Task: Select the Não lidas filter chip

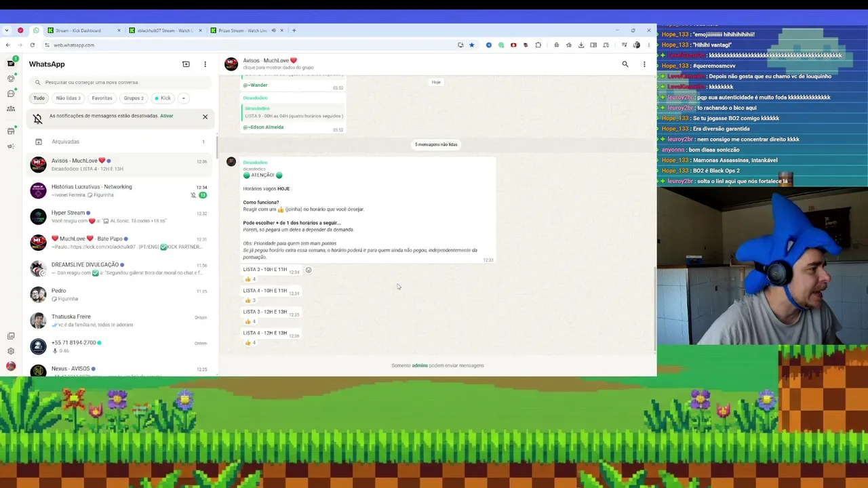Action: point(68,98)
